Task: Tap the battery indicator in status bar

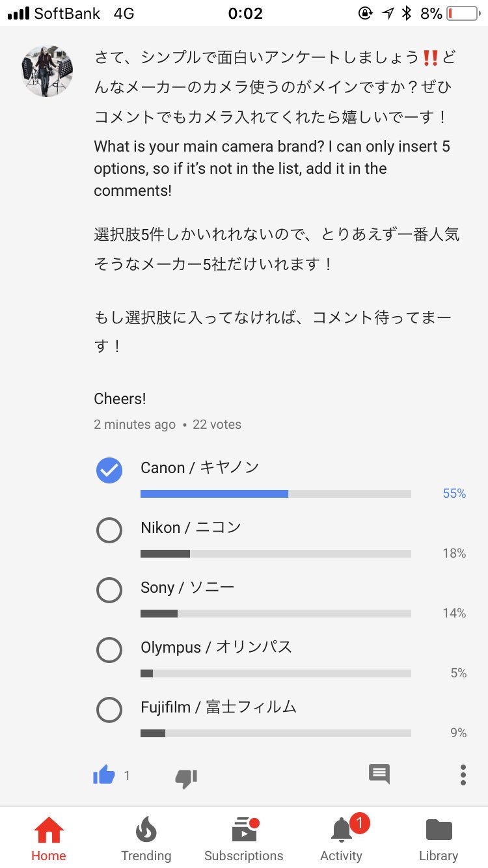Action: (463, 13)
